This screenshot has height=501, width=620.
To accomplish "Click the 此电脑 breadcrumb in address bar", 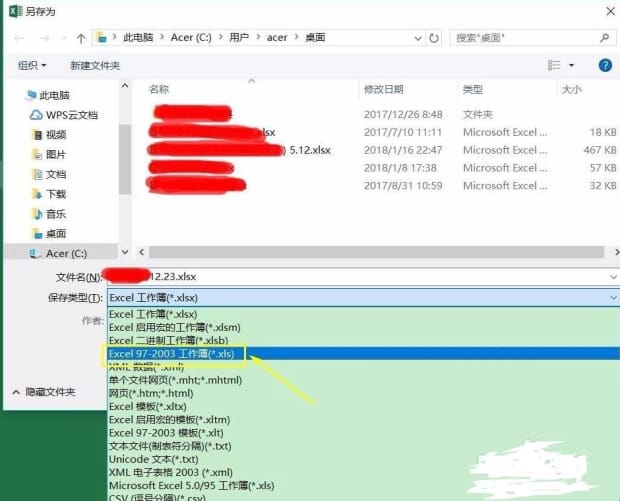I will pyautogui.click(x=138, y=38).
